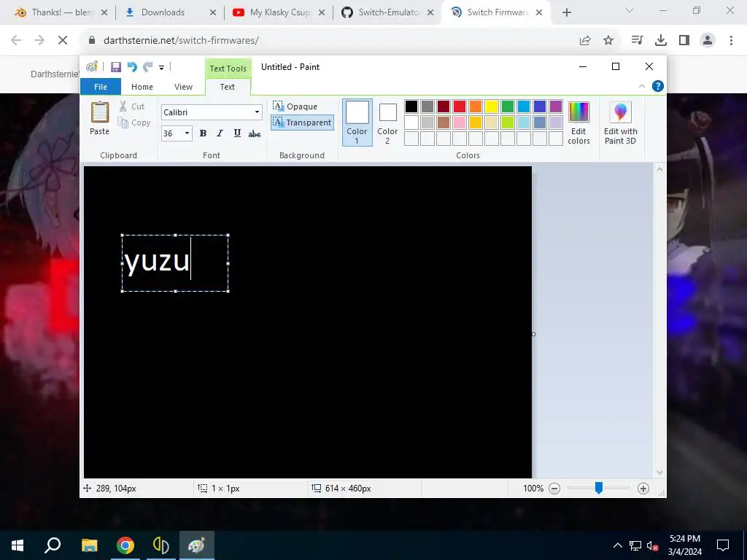Screen dimensions: 747x560
Task: Click the share page icon in Chrome
Action: point(585,41)
